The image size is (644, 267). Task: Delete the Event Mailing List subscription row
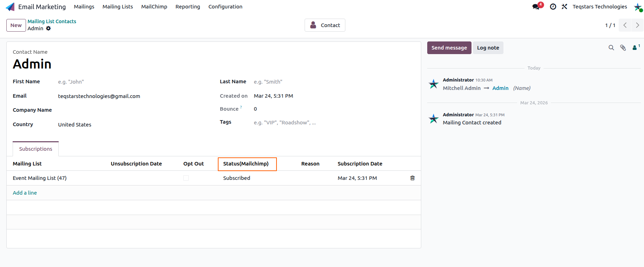coord(412,178)
